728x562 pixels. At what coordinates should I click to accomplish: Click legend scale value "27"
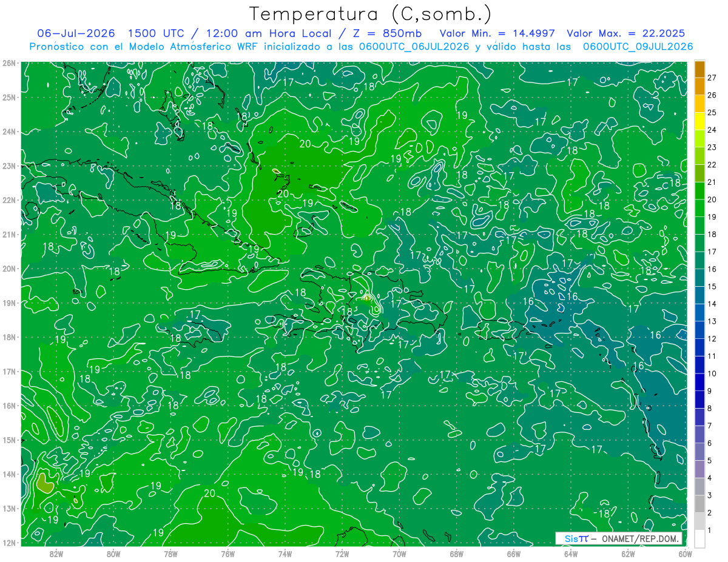[712, 78]
